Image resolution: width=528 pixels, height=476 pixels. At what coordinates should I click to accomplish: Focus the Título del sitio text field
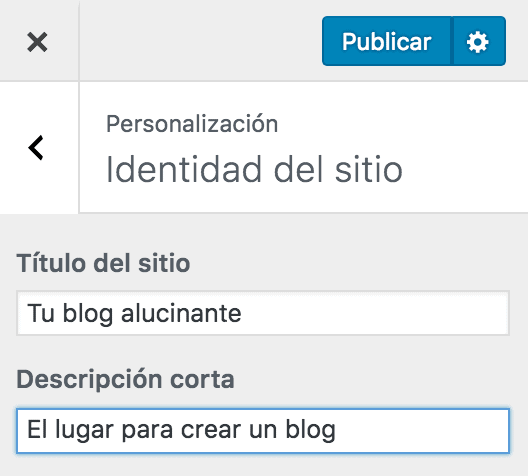(x=263, y=313)
